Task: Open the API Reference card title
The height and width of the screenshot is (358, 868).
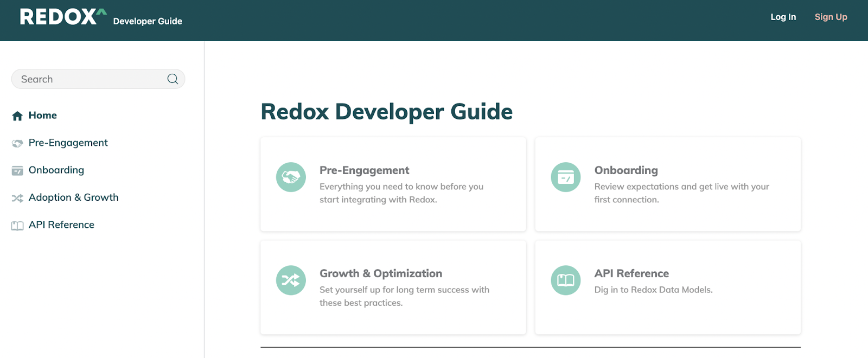Action: [631, 273]
